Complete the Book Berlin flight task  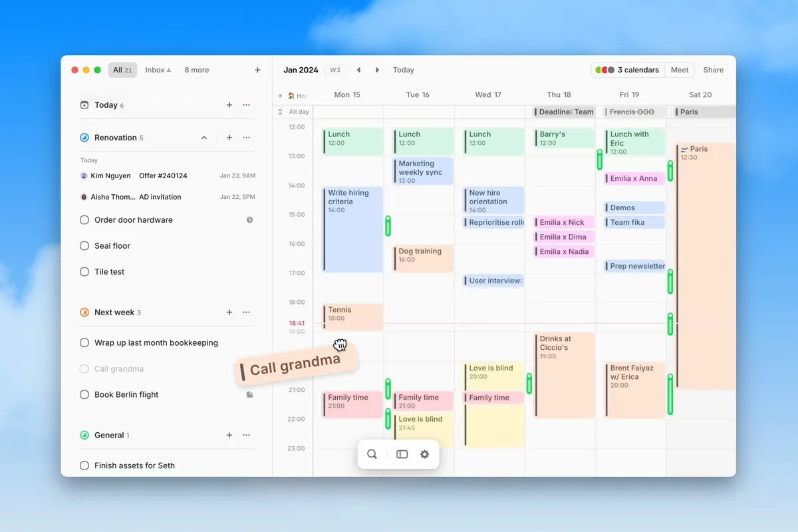[x=84, y=394]
